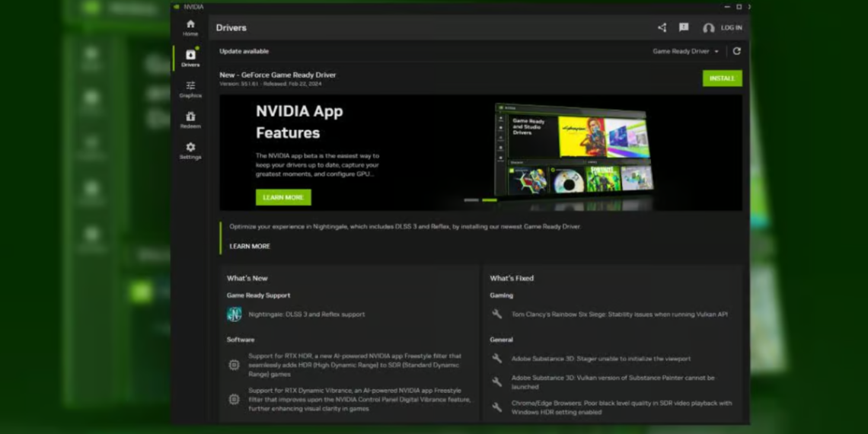Click LEARN MORE under Nightingale notice
Image resolution: width=868 pixels, height=434 pixels.
(x=251, y=246)
